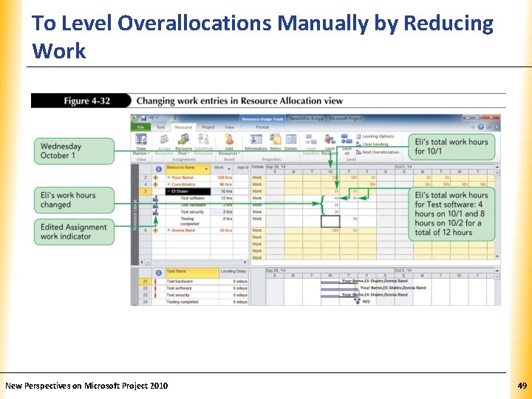Click indicator icon for task 23 Test security

point(155,295)
